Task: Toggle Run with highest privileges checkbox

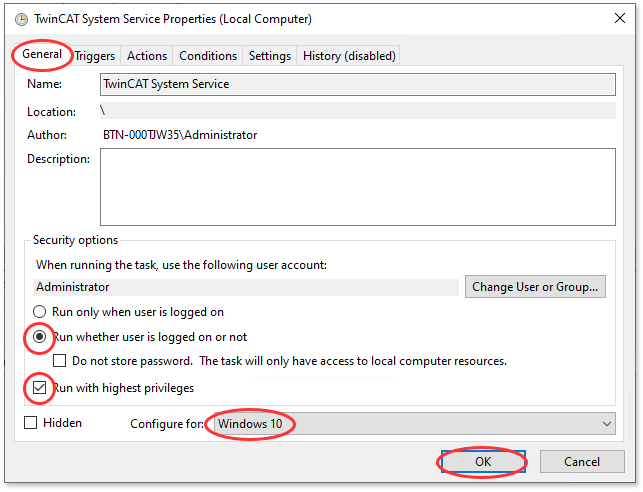Action: coord(41,387)
